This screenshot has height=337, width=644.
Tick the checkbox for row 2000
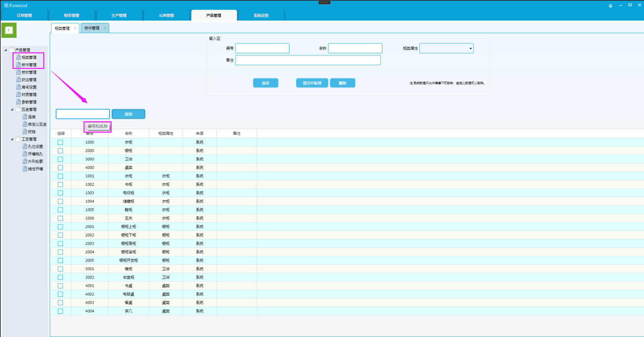pos(60,151)
